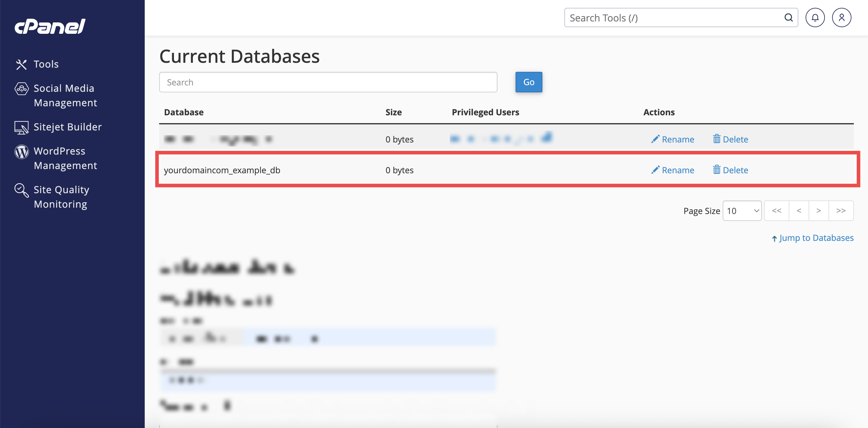This screenshot has width=868, height=428.
Task: Click the database Search field
Action: point(328,82)
